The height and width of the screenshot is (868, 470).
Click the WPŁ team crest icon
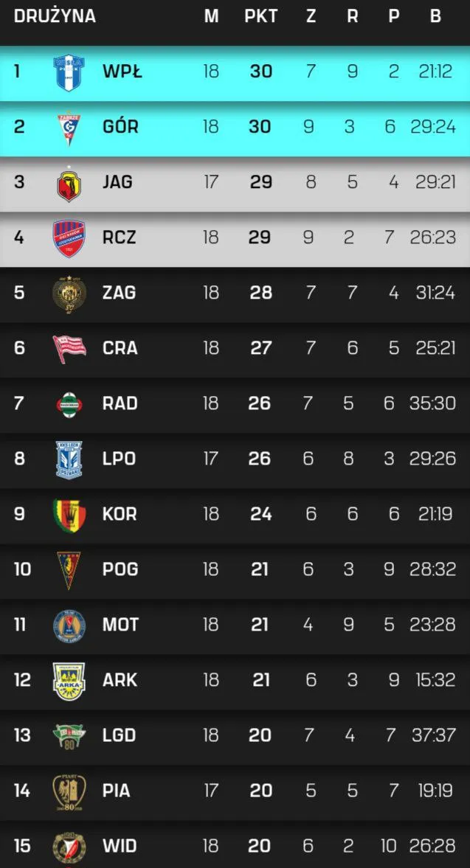pyautogui.click(x=69, y=72)
